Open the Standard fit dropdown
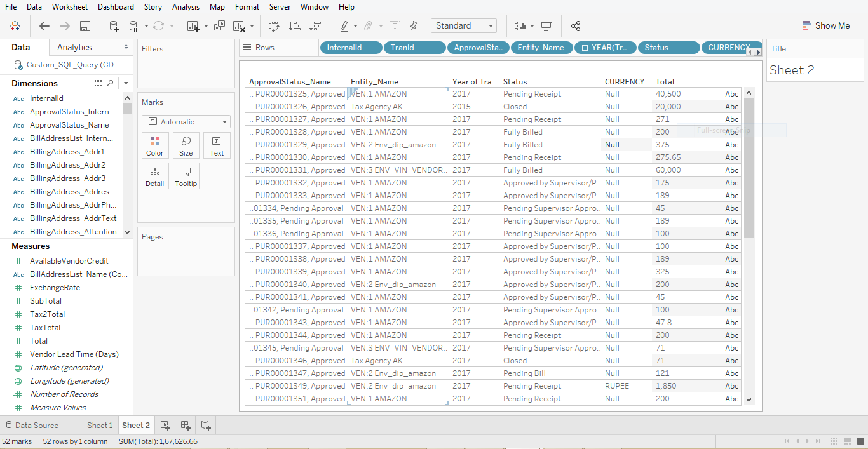Screen dimensions: 868x449 pos(492,25)
